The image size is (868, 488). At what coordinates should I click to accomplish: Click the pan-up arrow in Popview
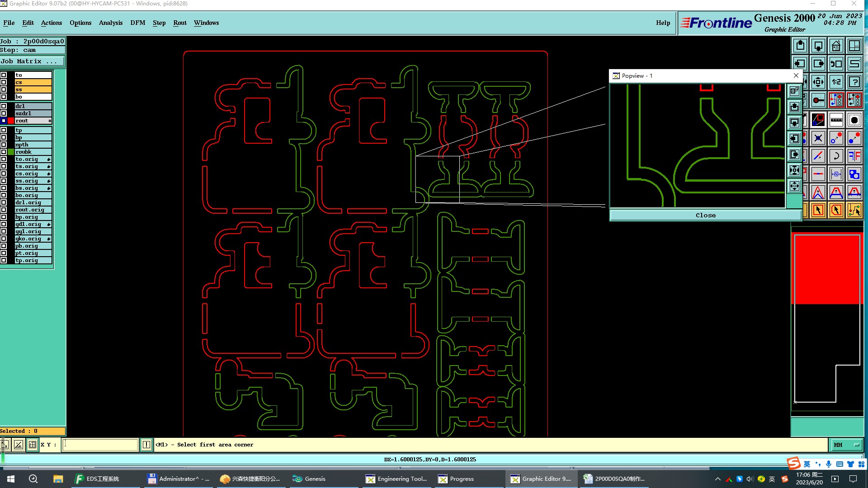tap(794, 107)
